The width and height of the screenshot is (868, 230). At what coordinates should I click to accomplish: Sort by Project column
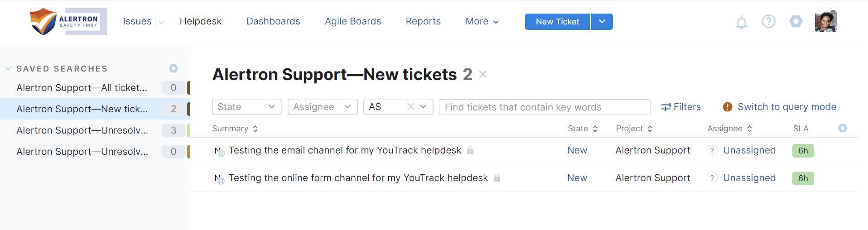click(x=634, y=129)
